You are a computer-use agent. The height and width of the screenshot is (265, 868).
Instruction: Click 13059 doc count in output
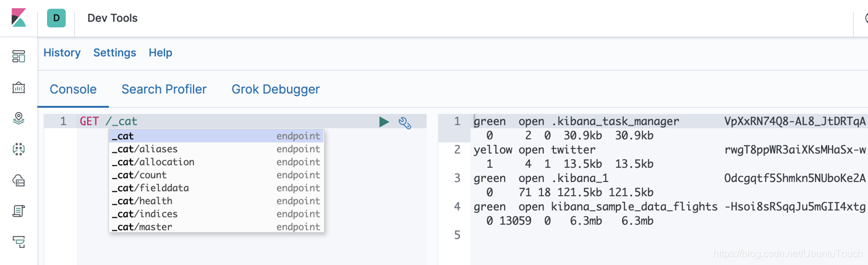(516, 221)
